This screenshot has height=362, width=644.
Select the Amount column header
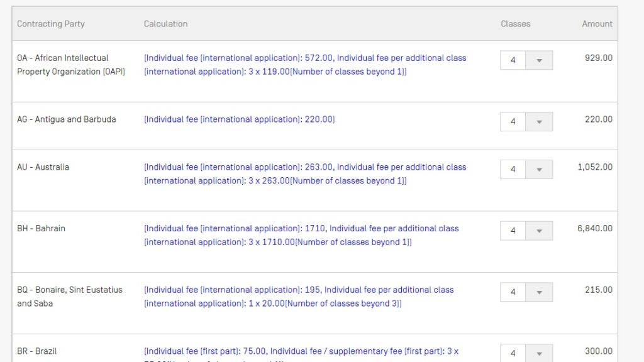coord(597,24)
